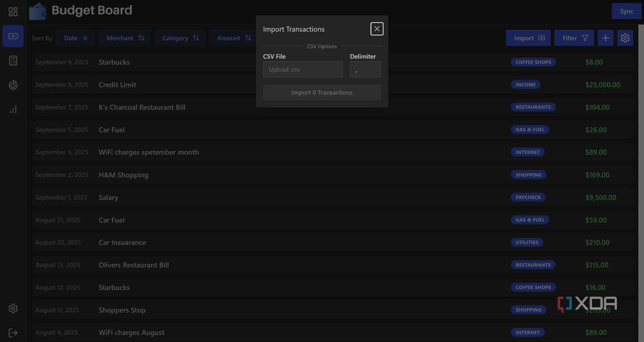Click the date August 20, 2025
Screen dimensions: 644x342
(x=58, y=242)
